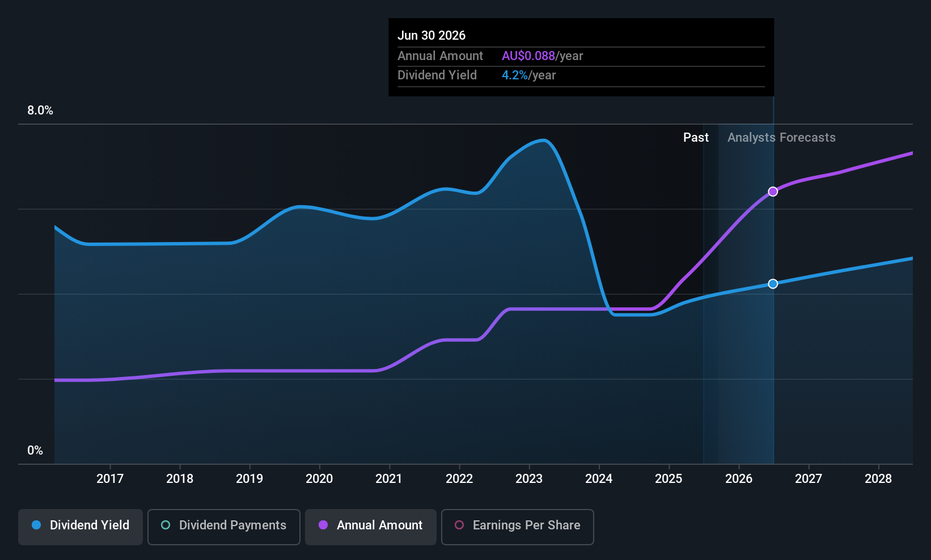Click the Analysts Forecasts label
Viewport: 931px width, 560px height.
pos(781,138)
